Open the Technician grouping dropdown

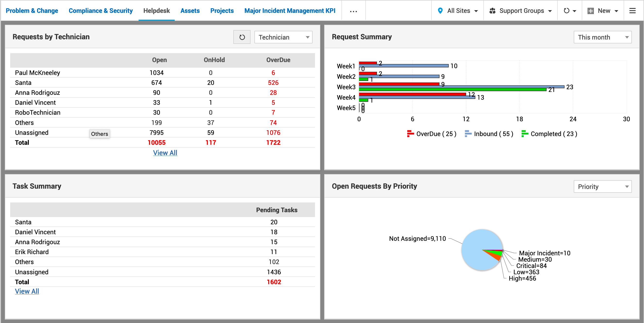tap(283, 37)
